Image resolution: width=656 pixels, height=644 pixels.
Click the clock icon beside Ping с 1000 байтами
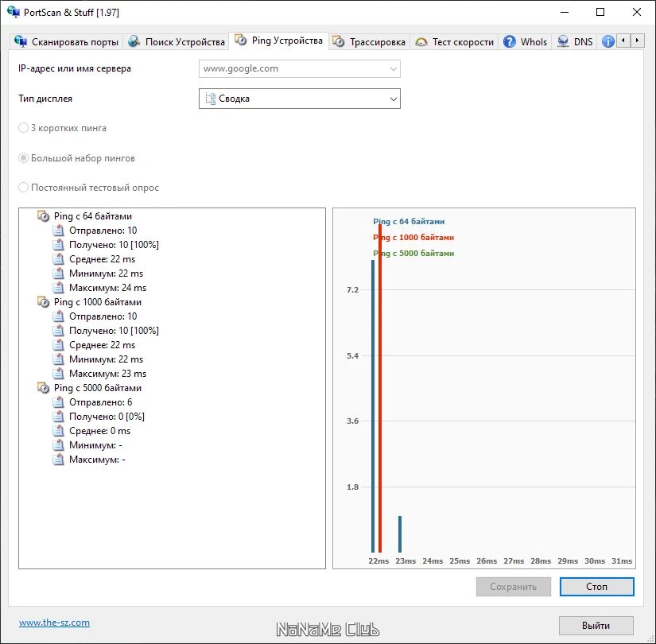click(x=44, y=302)
